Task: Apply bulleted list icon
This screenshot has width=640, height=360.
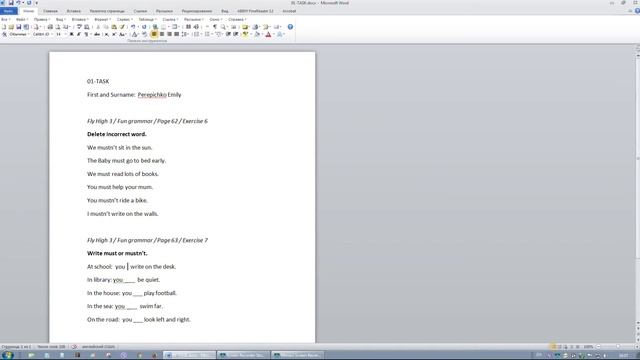Action: tap(196, 34)
